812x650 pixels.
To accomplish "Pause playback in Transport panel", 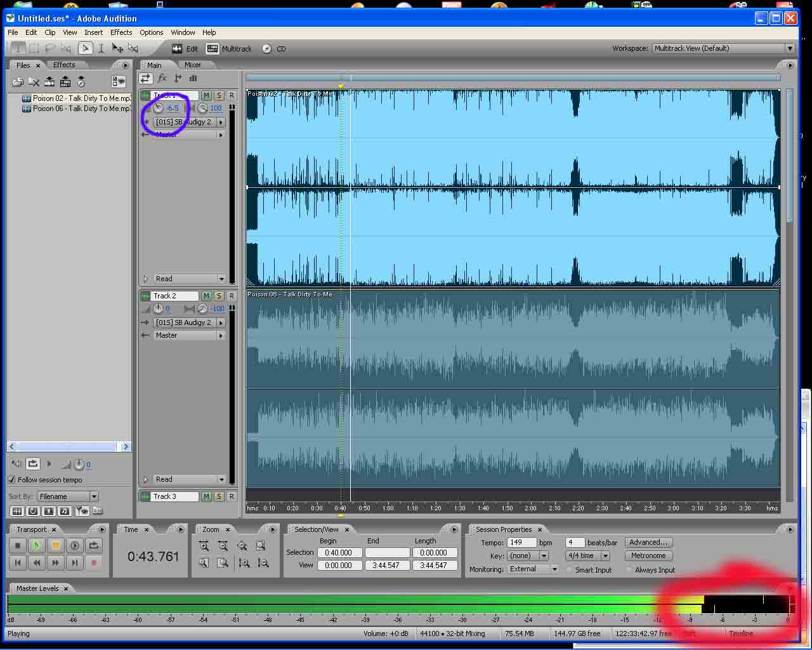I will coord(56,545).
